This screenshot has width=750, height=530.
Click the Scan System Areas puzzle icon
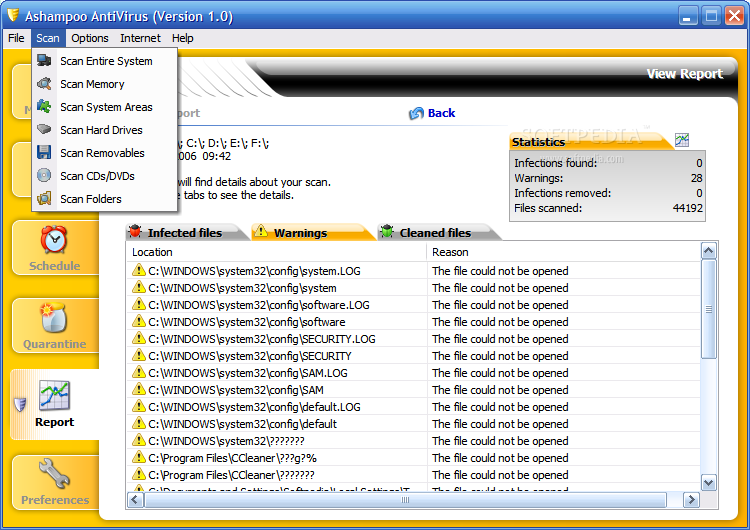44,106
